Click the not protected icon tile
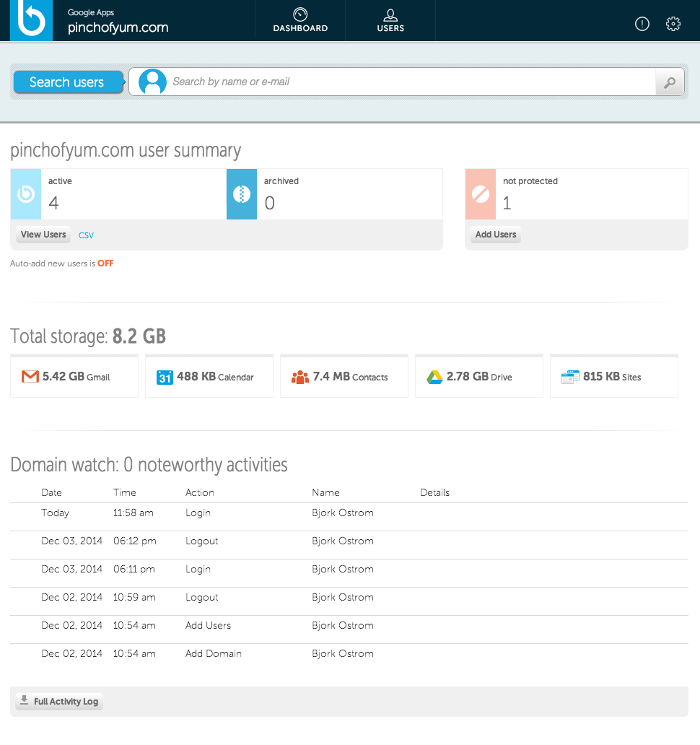 481,194
